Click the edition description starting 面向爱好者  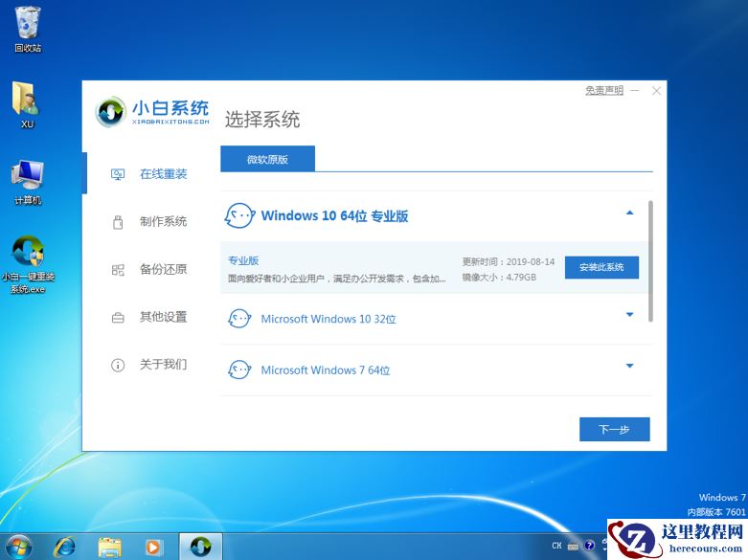click(x=337, y=279)
